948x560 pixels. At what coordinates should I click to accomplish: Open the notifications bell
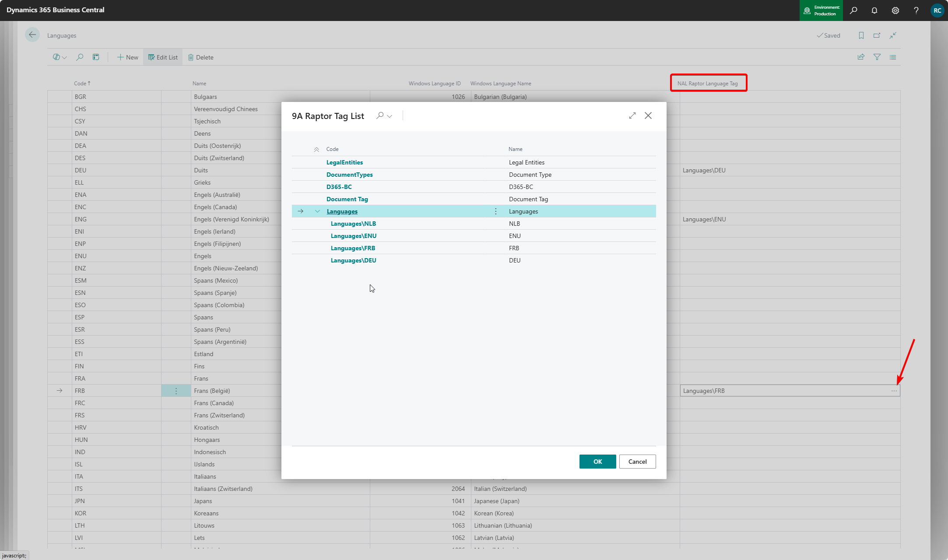click(874, 10)
